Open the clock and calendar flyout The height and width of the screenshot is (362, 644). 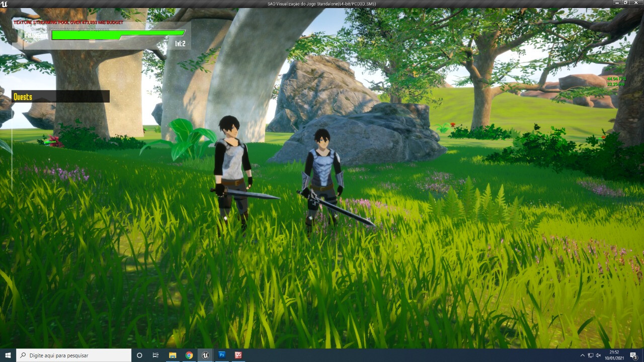[x=615, y=355]
